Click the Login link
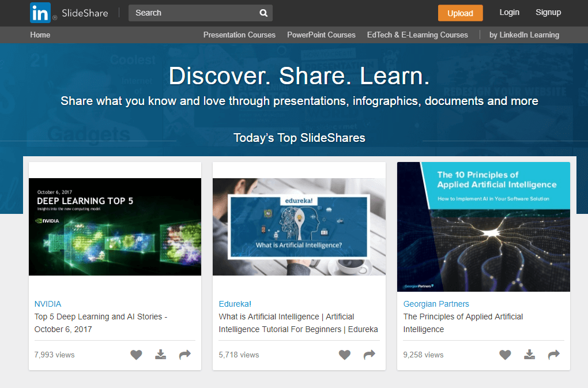 [509, 12]
